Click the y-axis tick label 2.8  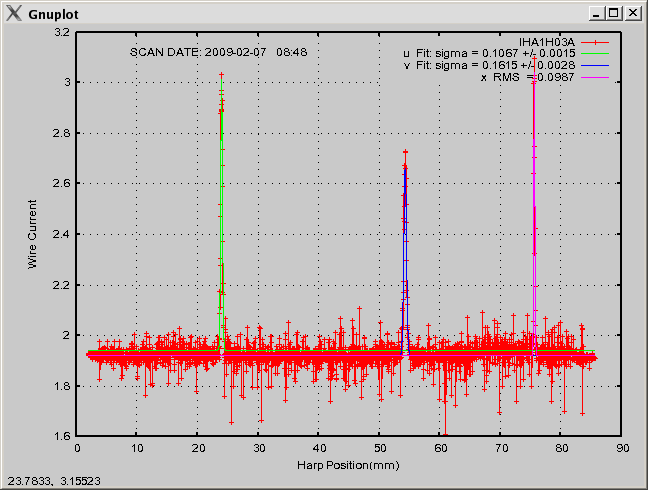coord(62,133)
